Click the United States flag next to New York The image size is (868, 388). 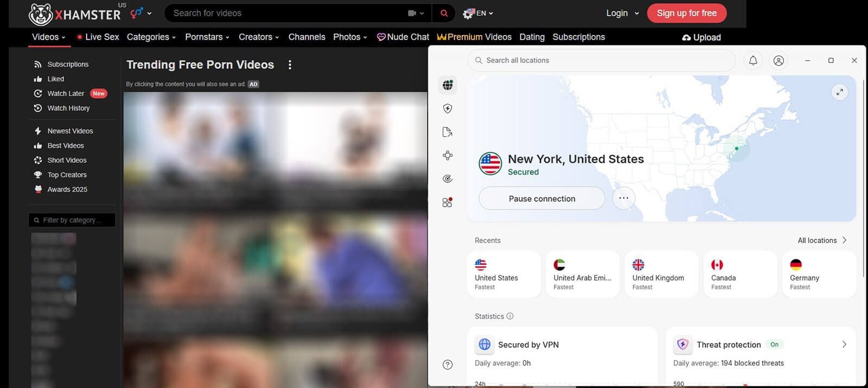tap(490, 163)
